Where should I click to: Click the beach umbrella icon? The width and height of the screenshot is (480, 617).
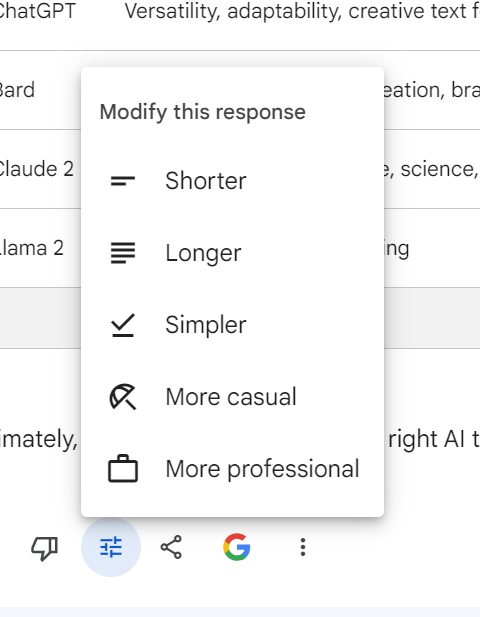click(123, 397)
